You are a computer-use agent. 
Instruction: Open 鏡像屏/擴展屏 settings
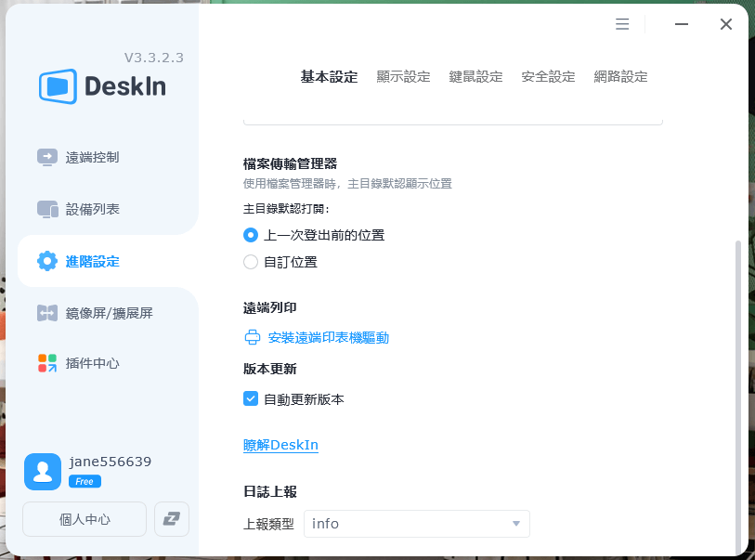[46, 313]
